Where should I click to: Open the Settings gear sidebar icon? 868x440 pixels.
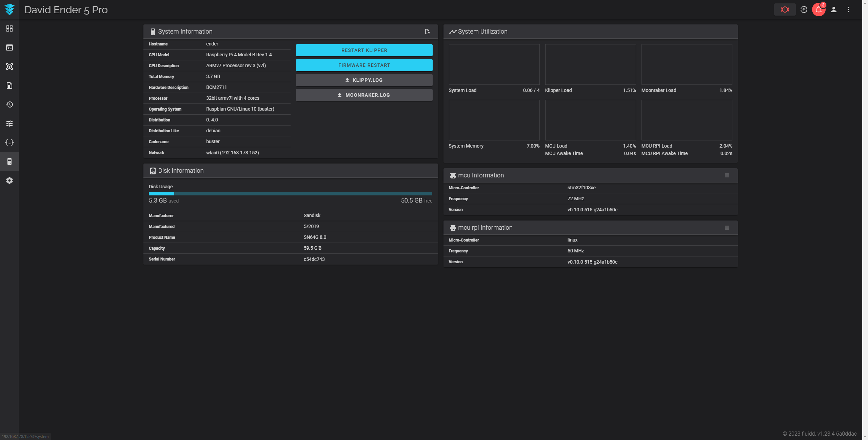coord(9,180)
